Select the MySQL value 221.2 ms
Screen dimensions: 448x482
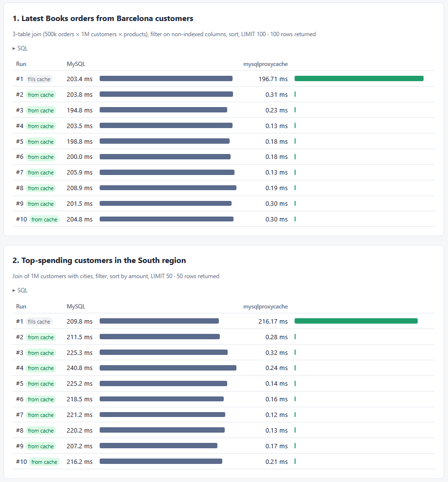(x=80, y=415)
